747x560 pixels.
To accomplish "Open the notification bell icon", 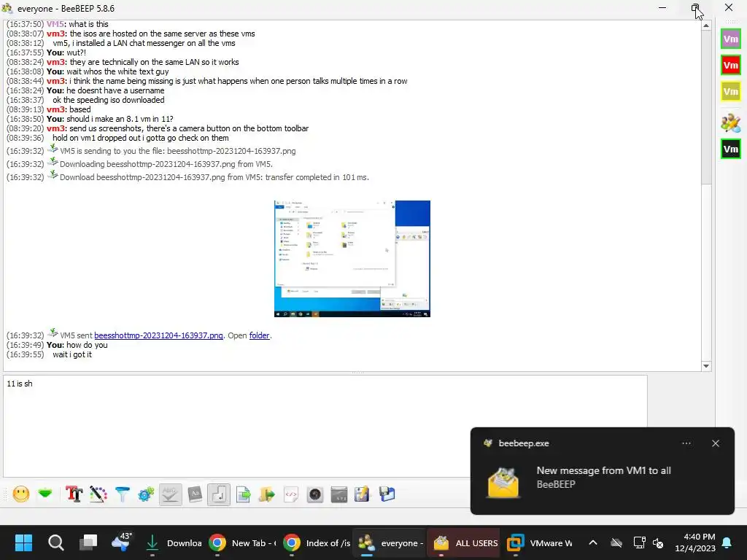I will click(727, 542).
